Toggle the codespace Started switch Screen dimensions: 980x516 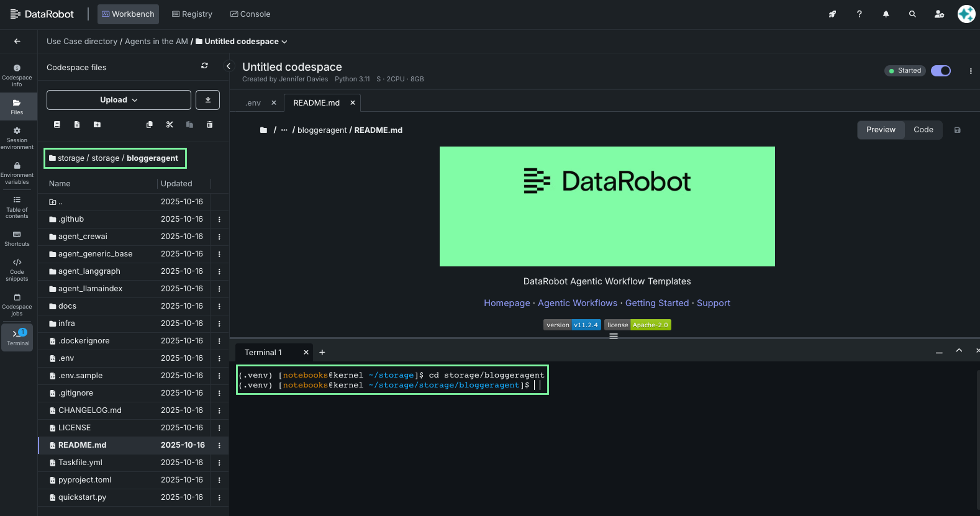pos(940,71)
